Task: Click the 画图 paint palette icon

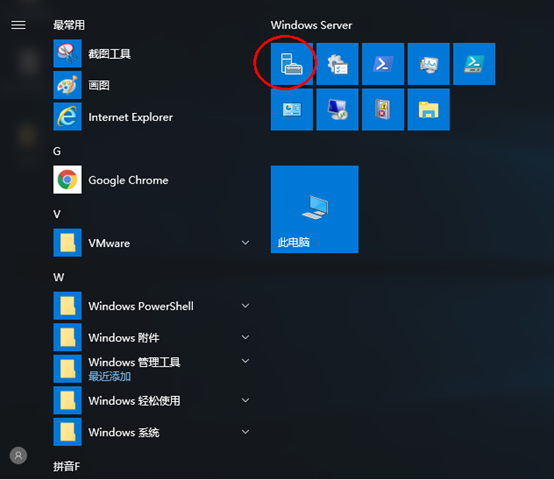Action: [x=67, y=85]
